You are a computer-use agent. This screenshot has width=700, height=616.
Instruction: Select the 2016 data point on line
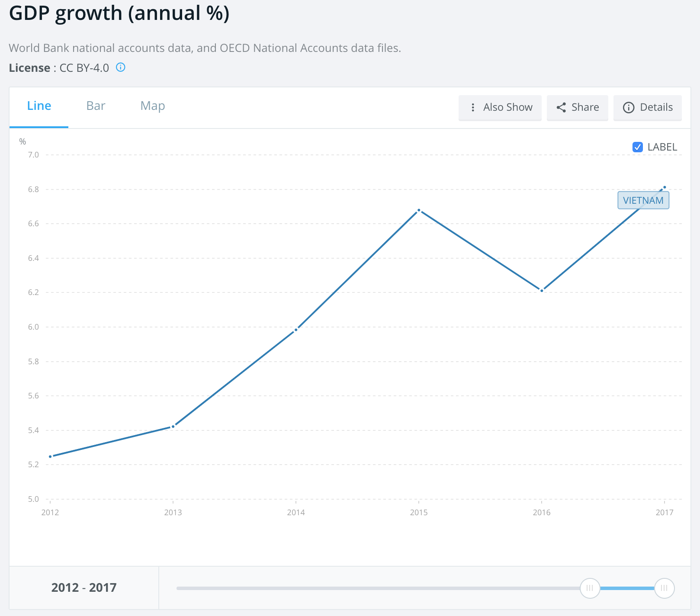click(542, 290)
